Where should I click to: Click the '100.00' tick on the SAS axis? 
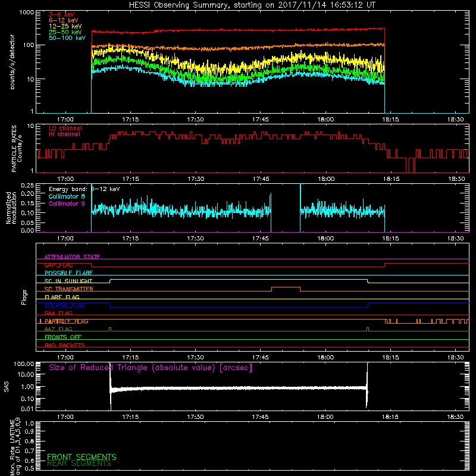click(x=24, y=364)
